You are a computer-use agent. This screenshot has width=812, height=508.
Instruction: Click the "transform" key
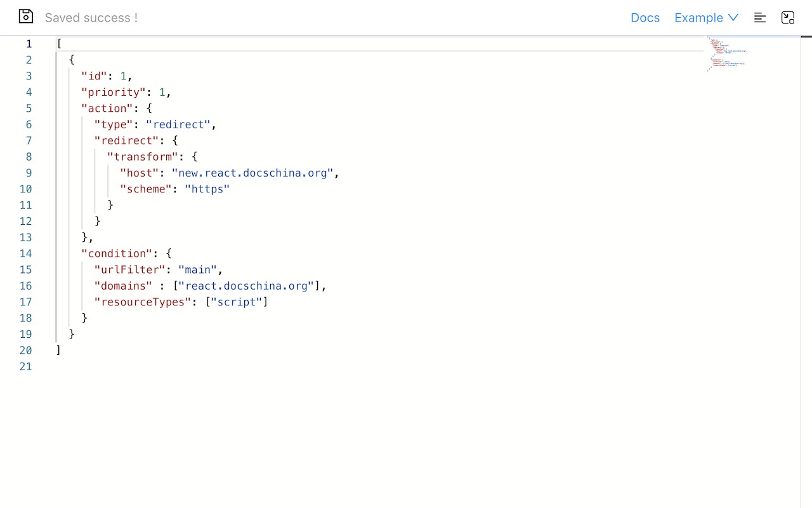pos(143,157)
